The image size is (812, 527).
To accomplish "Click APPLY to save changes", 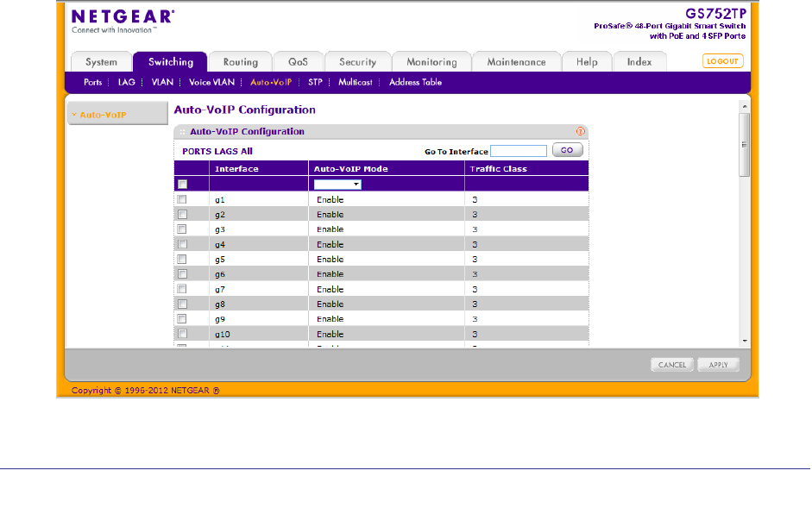I will point(718,365).
